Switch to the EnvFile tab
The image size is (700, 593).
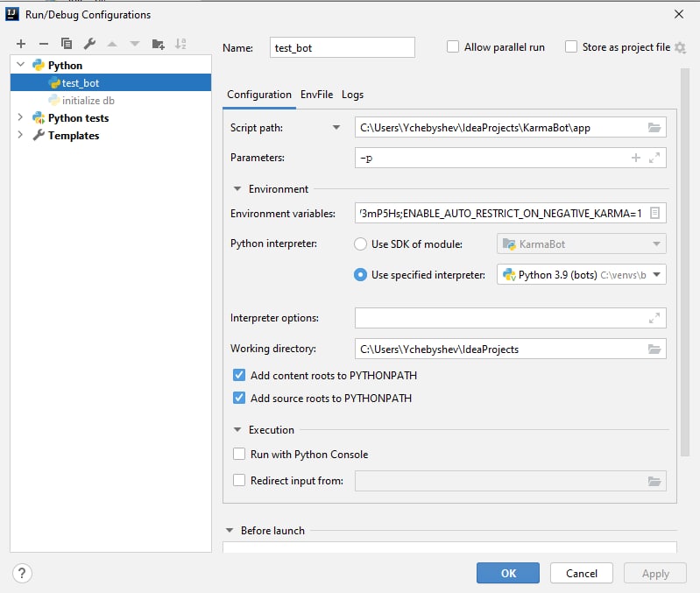(x=316, y=95)
